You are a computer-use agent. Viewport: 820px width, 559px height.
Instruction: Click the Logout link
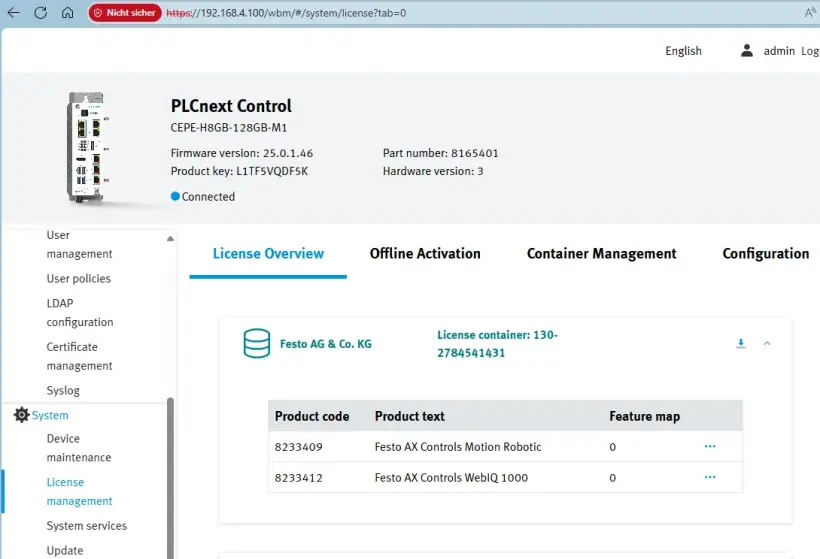pos(810,51)
